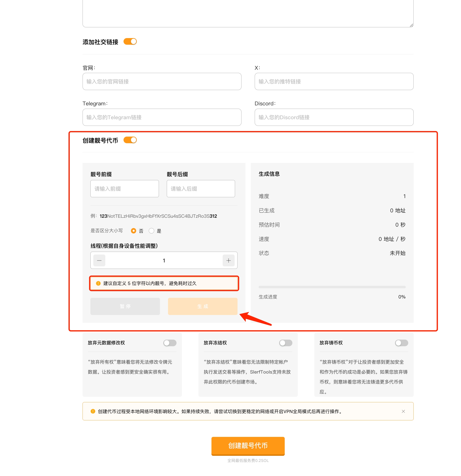
Task: Enable the 放弃元数据修改权 switch
Action: click(x=169, y=343)
